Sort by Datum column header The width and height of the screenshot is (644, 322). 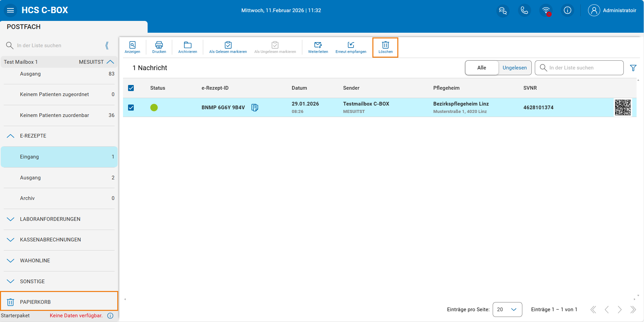click(299, 88)
